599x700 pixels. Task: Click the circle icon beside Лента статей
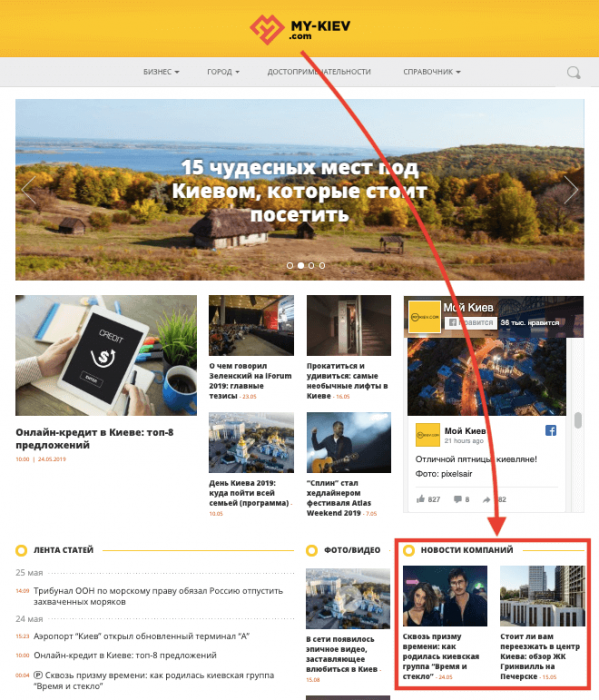coord(21,550)
